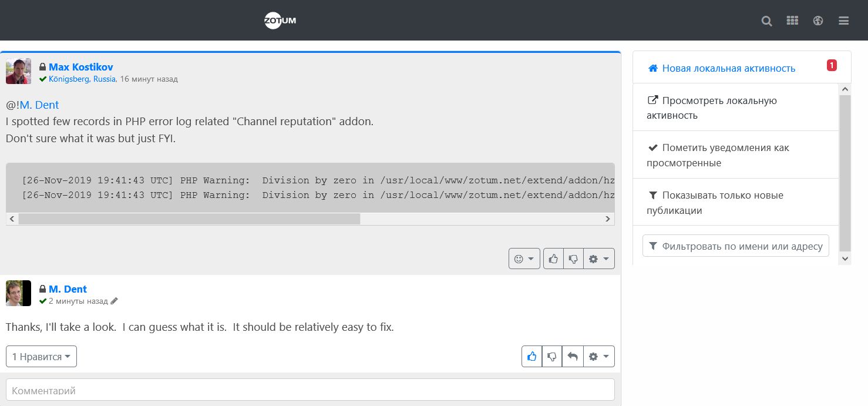This screenshot has height=406, width=868.
Task: Click the edited pencil icon beside M. Dent's timestamp
Action: pyautogui.click(x=114, y=301)
